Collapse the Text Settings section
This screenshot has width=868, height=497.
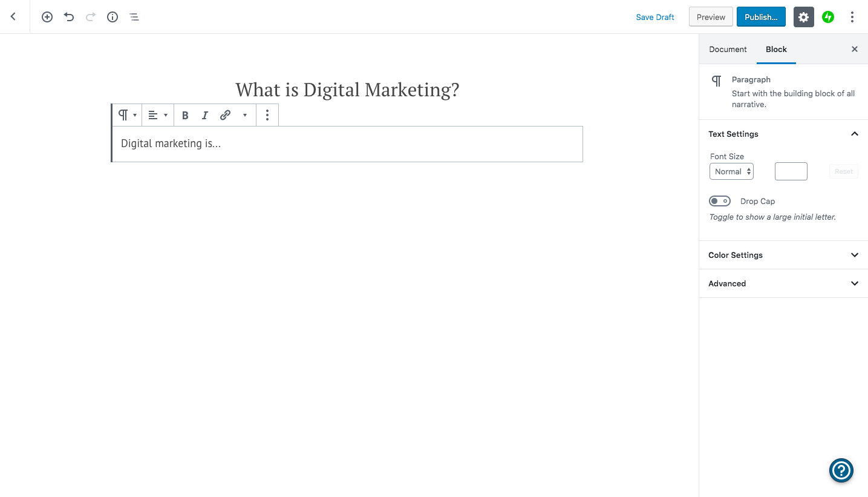pos(783,134)
